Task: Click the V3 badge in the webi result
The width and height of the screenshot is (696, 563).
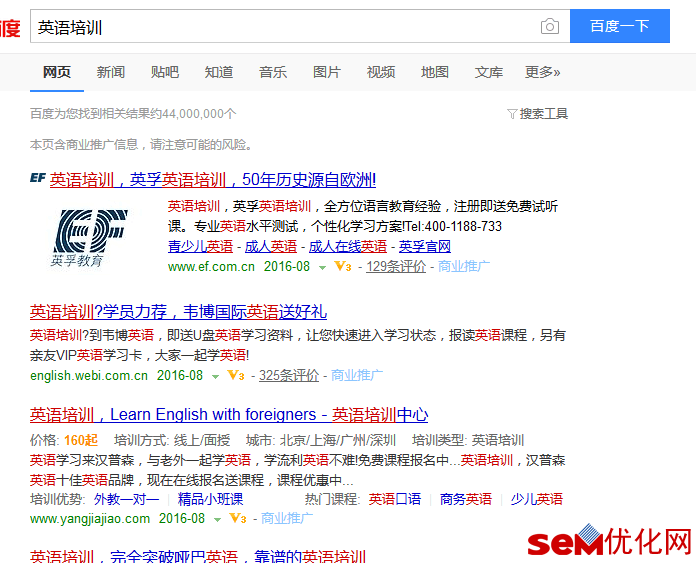Action: pos(236,376)
